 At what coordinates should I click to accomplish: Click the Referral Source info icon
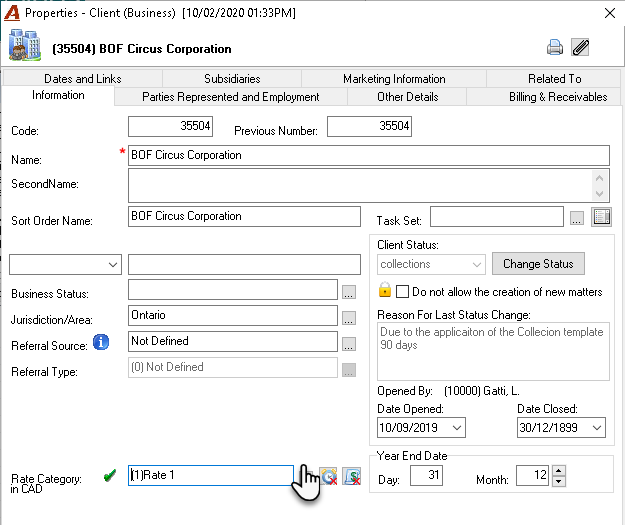pyautogui.click(x=101, y=342)
